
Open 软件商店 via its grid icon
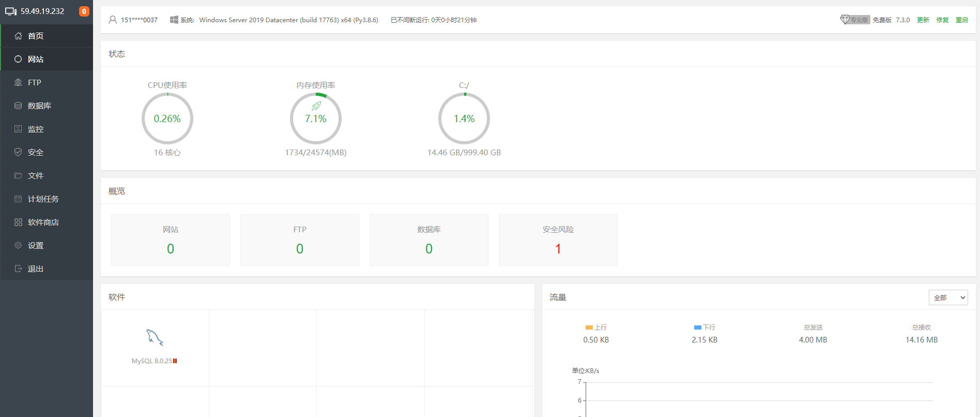[18, 222]
